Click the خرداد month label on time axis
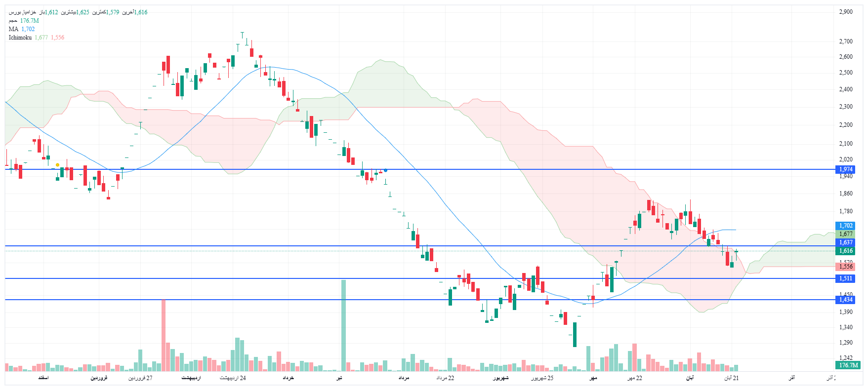This screenshot has width=868, height=390. pos(288,378)
